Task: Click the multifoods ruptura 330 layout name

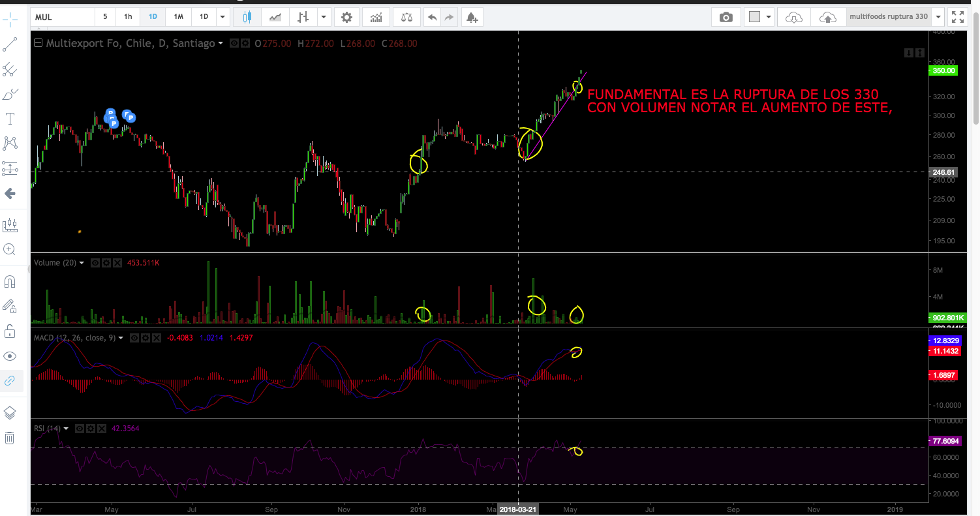Action: (x=889, y=17)
